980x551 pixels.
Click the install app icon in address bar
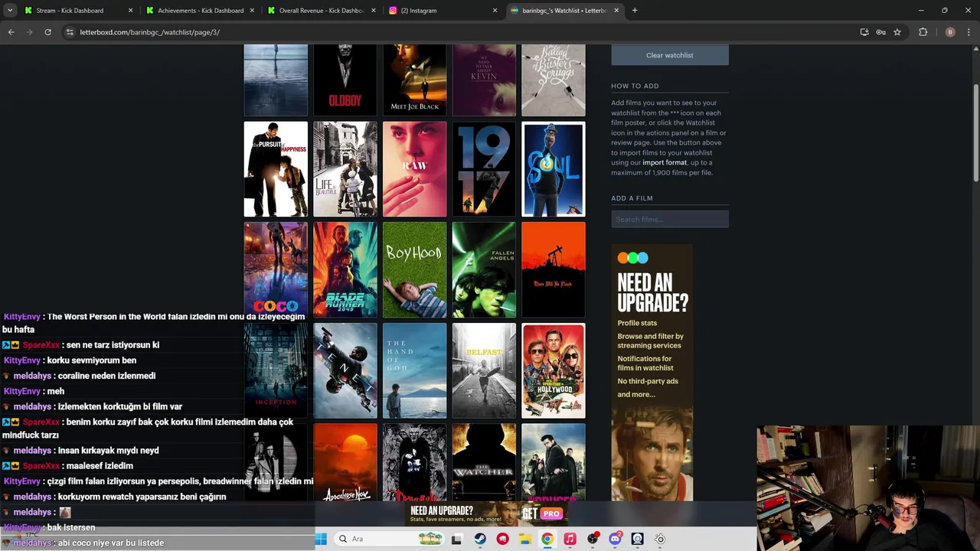(864, 32)
